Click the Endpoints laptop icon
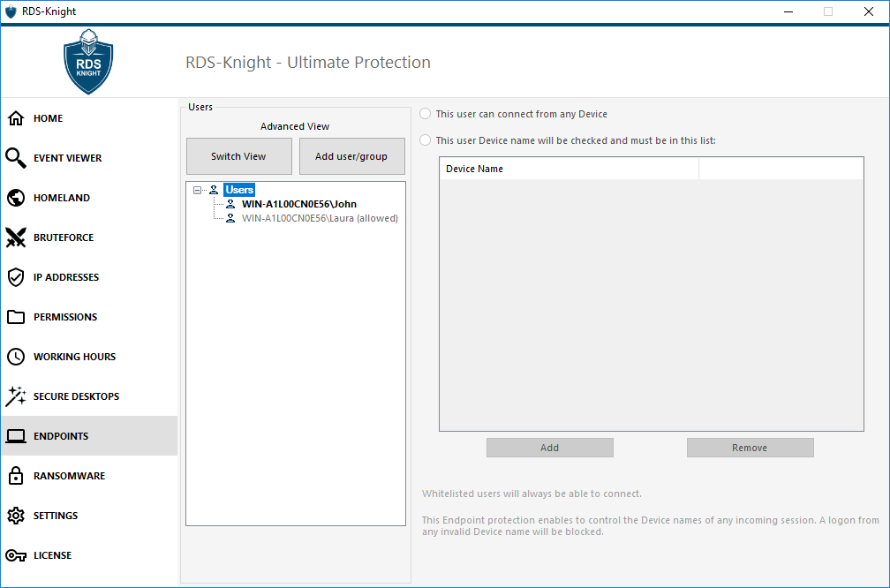 16,436
